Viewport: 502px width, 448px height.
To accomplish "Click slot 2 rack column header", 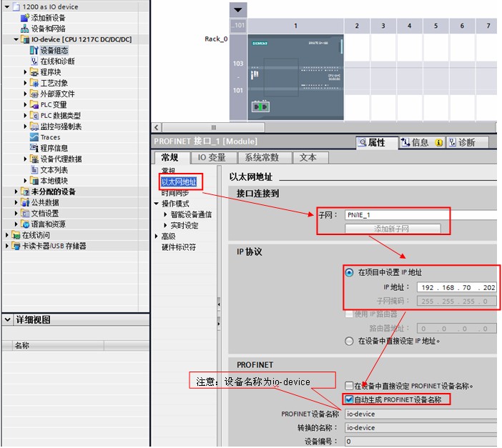I will [357, 26].
